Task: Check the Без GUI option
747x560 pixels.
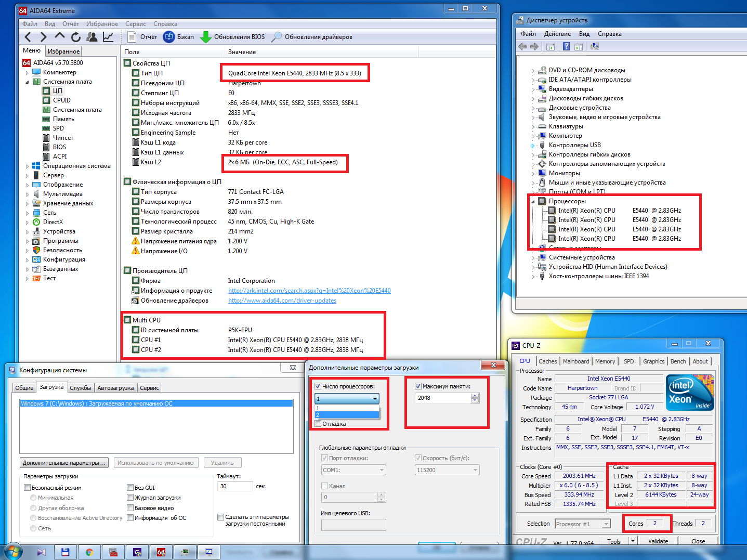Action: point(130,488)
